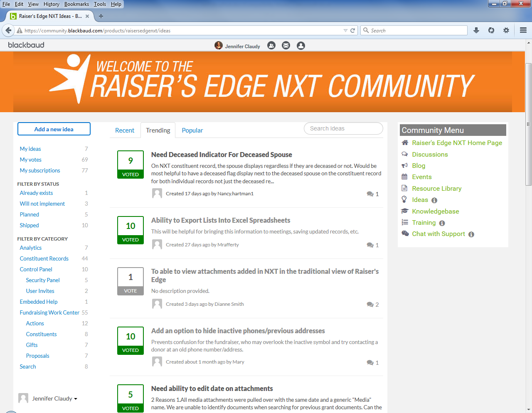The width and height of the screenshot is (532, 413).
Task: Filter by Constituent Records category
Action: coord(44,258)
